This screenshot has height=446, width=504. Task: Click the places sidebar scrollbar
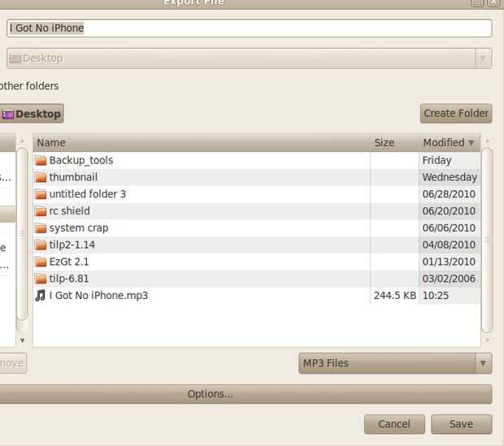(x=22, y=234)
